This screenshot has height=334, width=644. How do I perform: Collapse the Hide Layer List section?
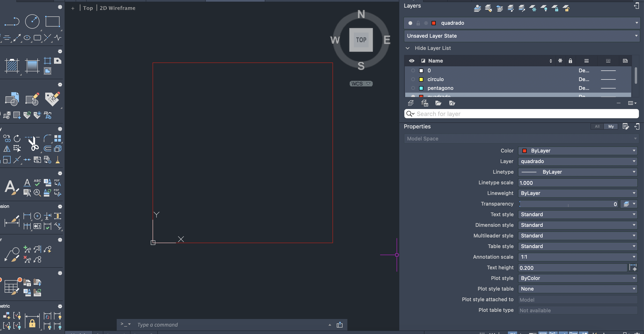point(408,48)
